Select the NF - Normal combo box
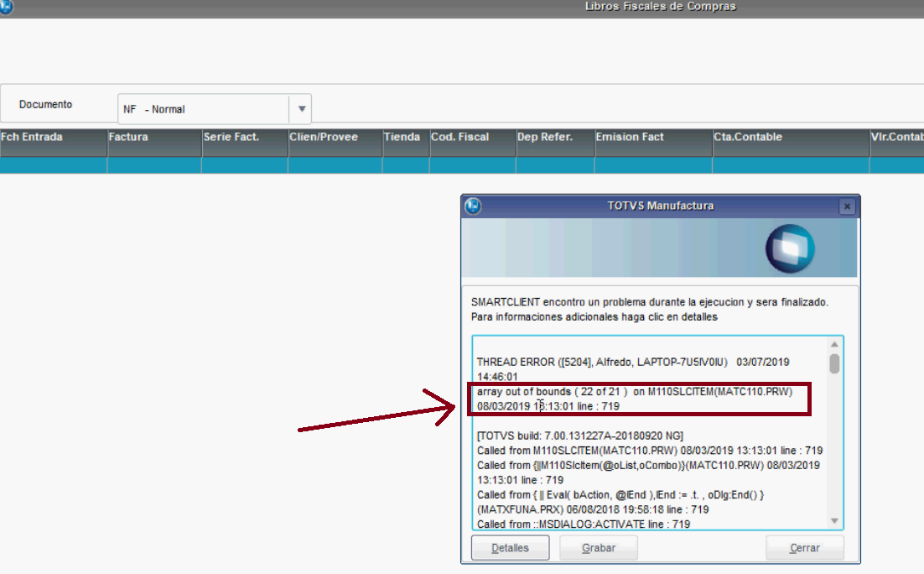This screenshot has height=574, width=924. [215, 109]
